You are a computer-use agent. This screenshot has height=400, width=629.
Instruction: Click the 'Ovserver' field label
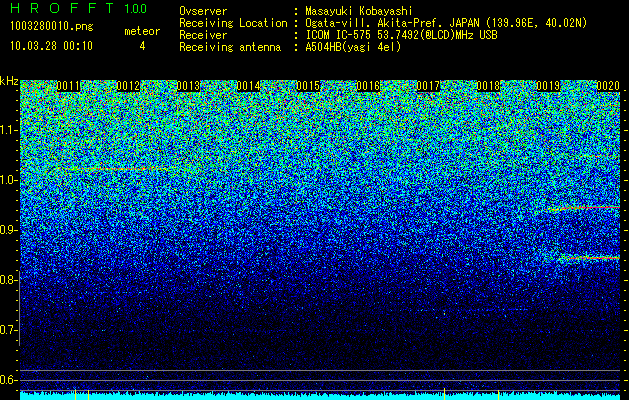[x=203, y=11]
